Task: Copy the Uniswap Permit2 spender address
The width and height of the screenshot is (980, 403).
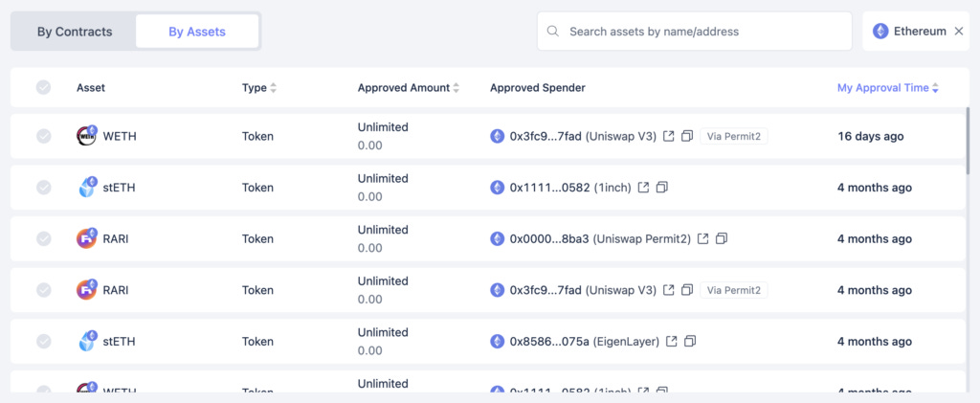Action: [x=722, y=238]
